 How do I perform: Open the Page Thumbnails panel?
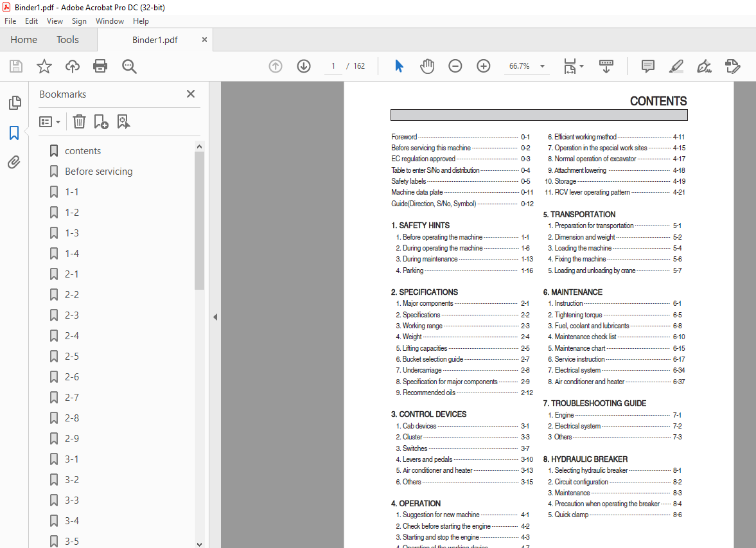click(15, 102)
